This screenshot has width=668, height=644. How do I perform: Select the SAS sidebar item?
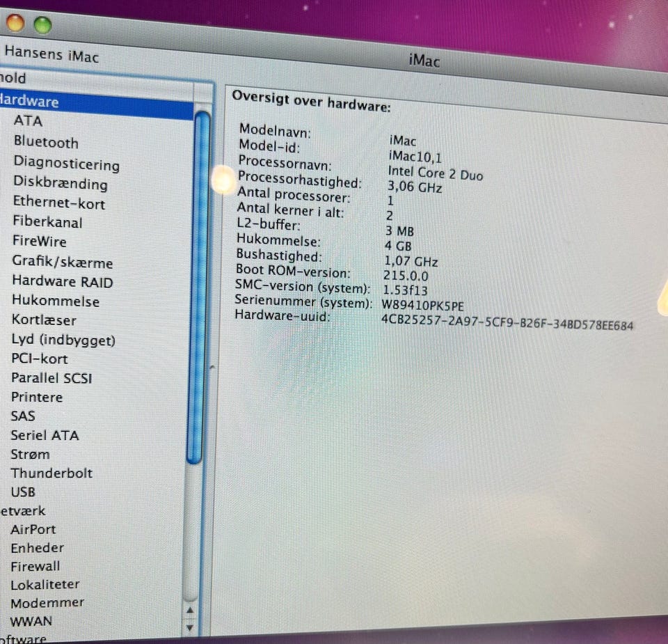click(23, 416)
